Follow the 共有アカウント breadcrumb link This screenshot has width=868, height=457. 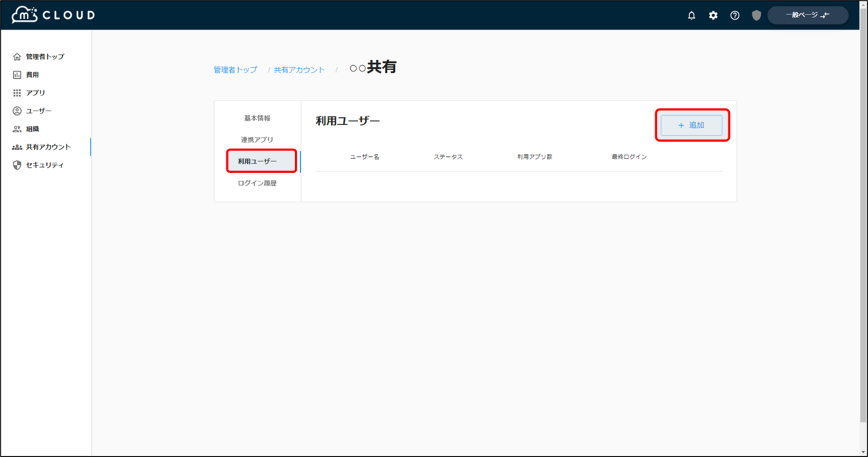click(299, 69)
